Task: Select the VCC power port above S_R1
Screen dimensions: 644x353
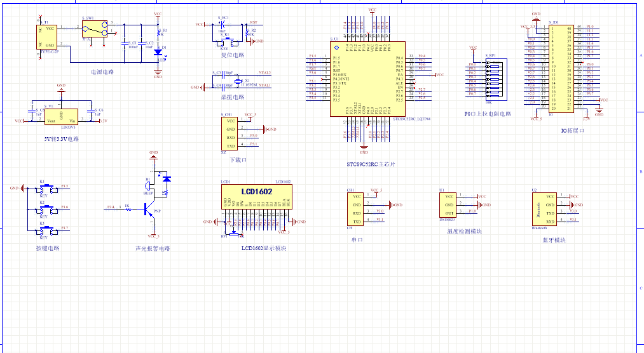Action: (158, 15)
